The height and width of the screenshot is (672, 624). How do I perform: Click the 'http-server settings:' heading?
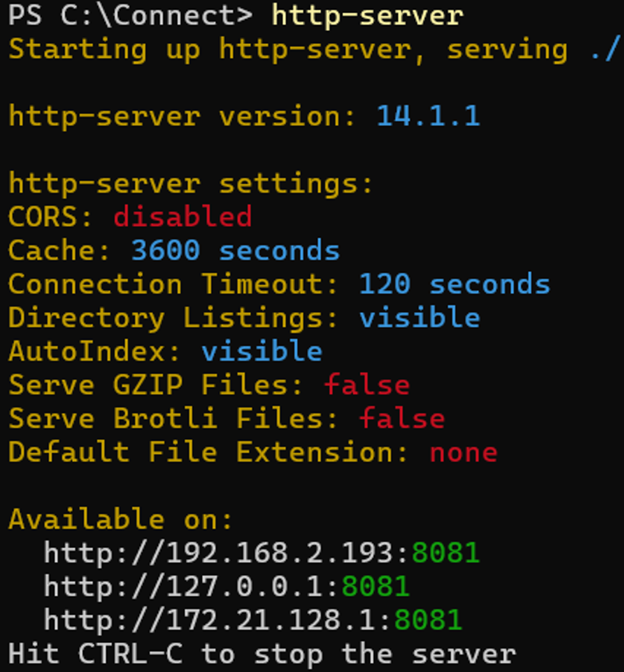[191, 183]
